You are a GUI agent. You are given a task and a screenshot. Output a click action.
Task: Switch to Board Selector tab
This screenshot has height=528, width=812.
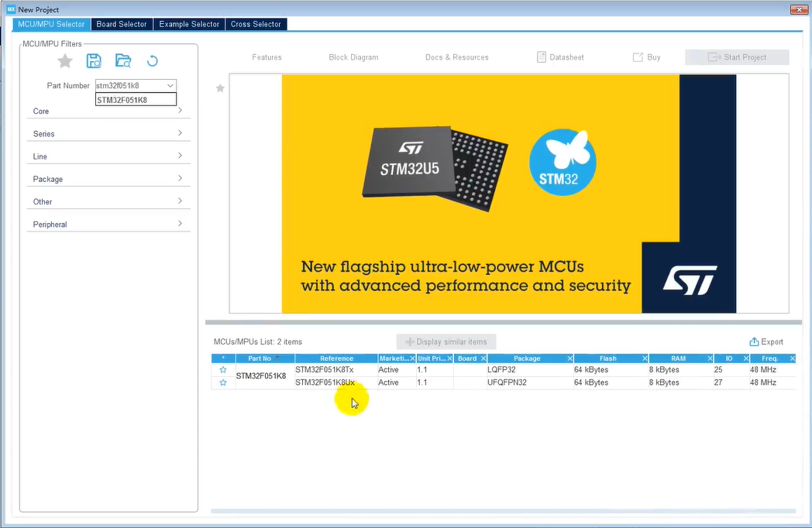[122, 24]
